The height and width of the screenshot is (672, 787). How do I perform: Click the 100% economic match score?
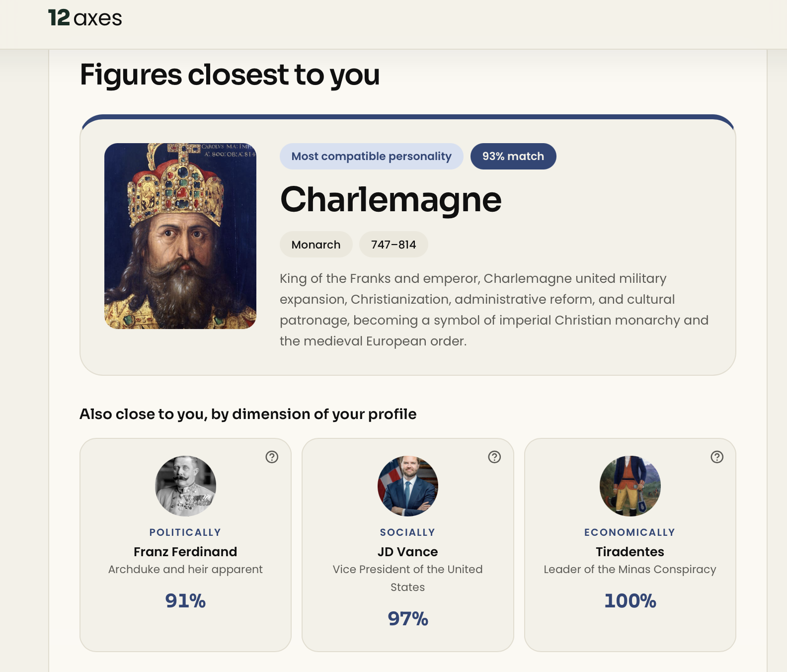click(630, 601)
